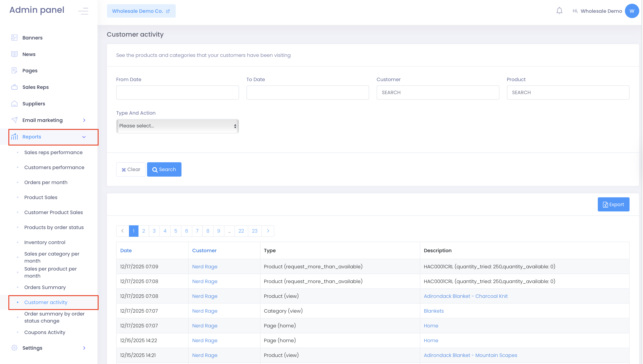Click the notification bell icon
The height and width of the screenshot is (364, 643).
point(559,11)
